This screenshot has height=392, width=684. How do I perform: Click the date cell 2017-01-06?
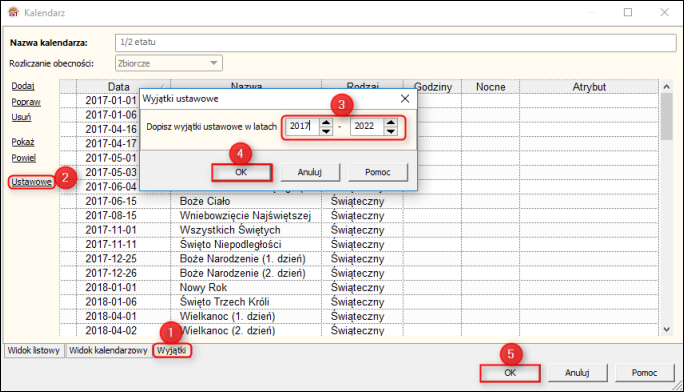pyautogui.click(x=111, y=115)
